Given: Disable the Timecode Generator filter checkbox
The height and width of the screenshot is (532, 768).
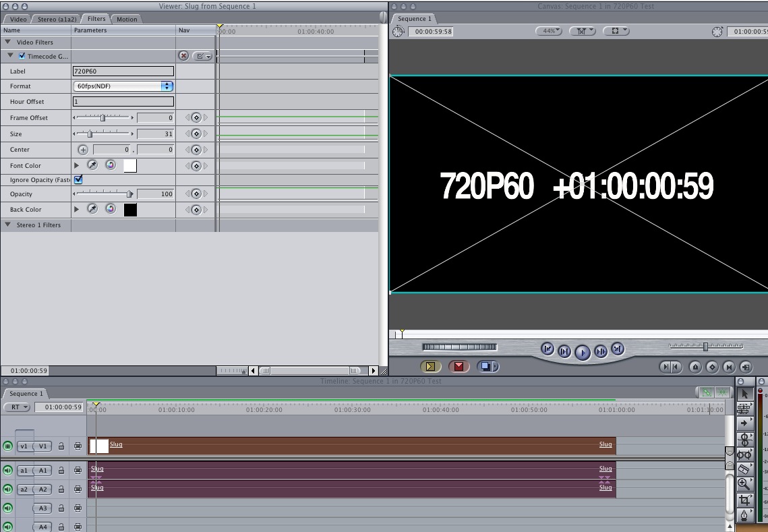Looking at the screenshot, I should [22, 56].
